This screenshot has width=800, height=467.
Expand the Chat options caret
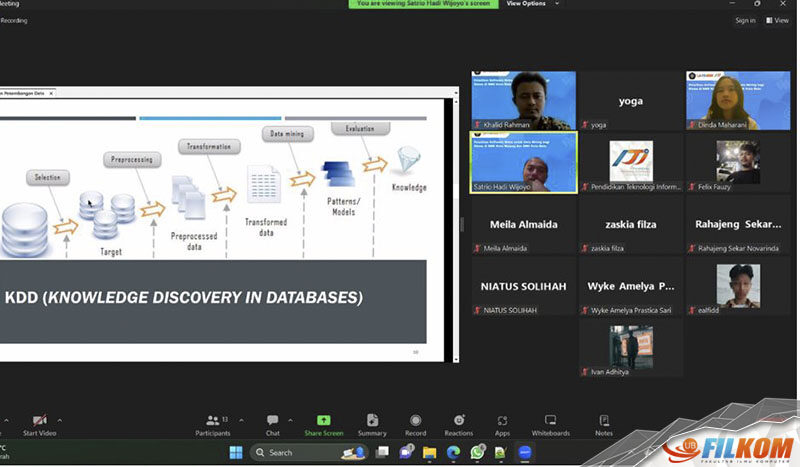290,420
